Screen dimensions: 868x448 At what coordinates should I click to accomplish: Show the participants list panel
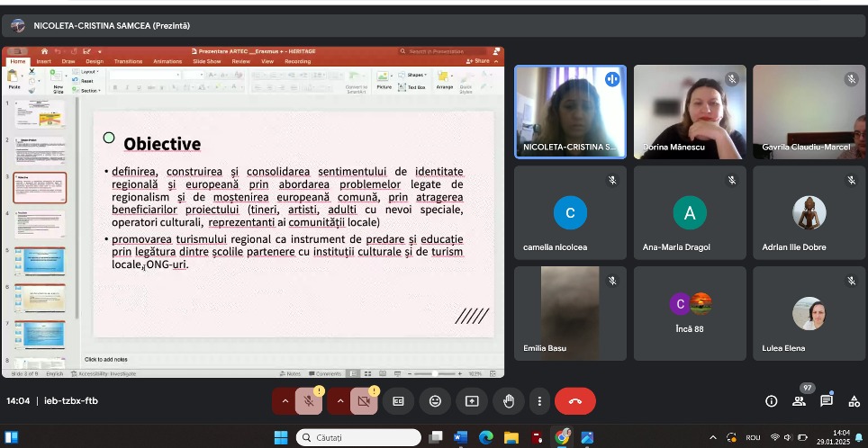(799, 401)
